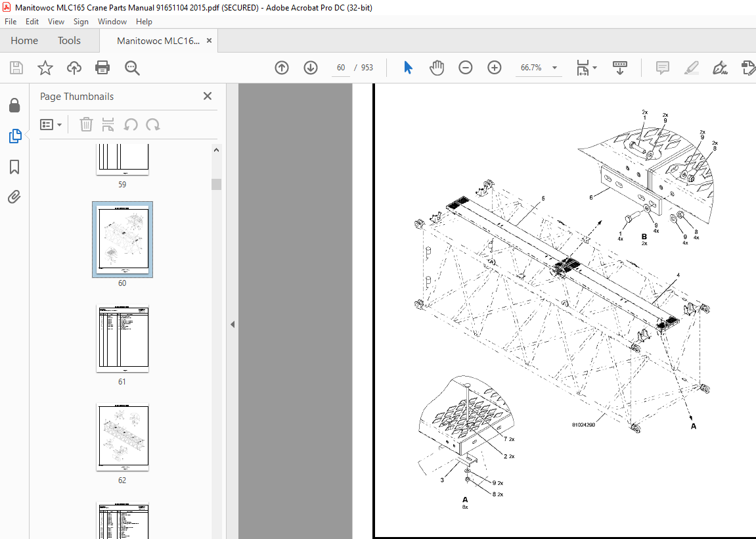The image size is (756, 539).
Task: Select page 61 thumbnail
Action: 122,339
